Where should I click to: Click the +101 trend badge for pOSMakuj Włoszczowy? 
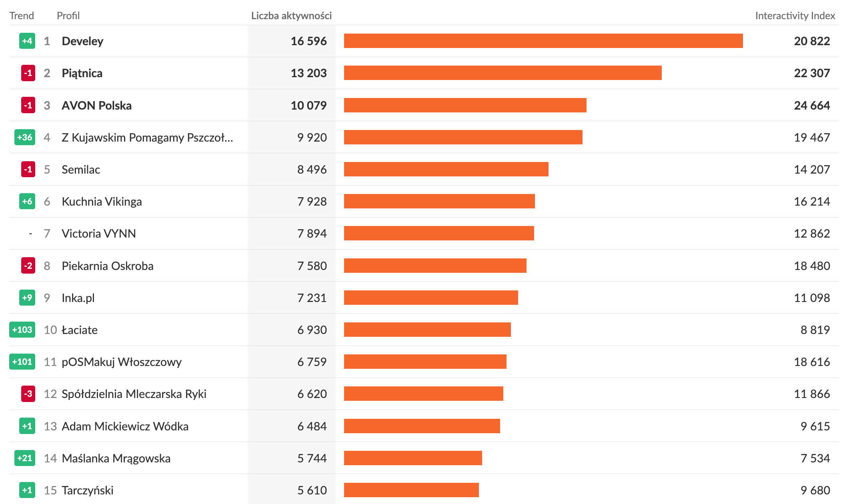click(x=22, y=362)
